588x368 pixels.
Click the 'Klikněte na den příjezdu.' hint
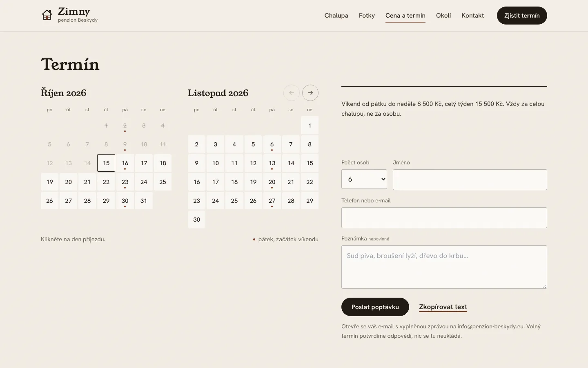click(x=73, y=239)
